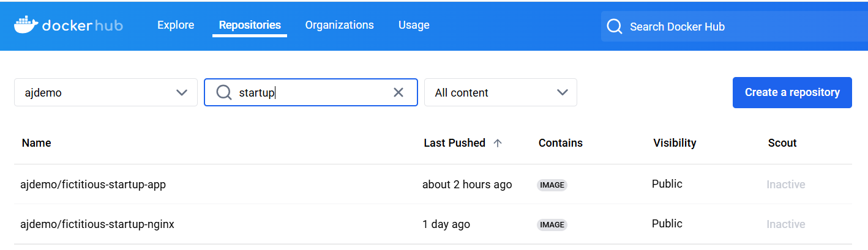
Task: Open ajdemo/fictitious-startup-app repository
Action: [x=93, y=185]
